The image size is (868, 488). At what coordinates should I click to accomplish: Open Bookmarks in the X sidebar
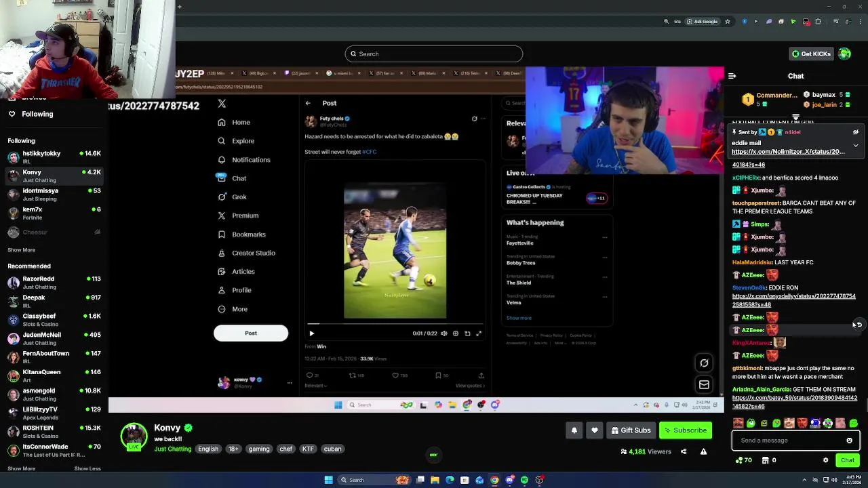pyautogui.click(x=241, y=235)
